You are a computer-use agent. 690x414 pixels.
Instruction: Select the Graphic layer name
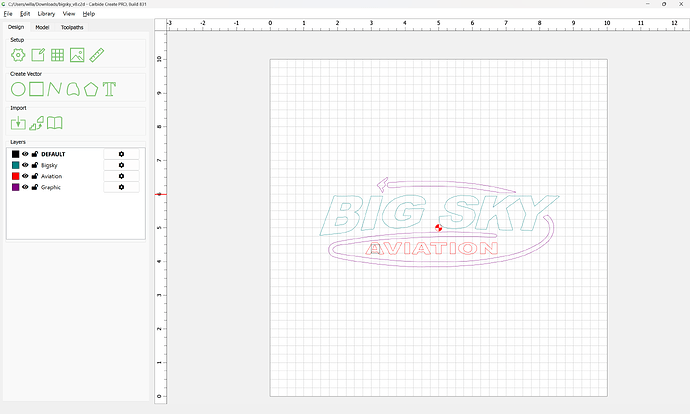(x=51, y=187)
